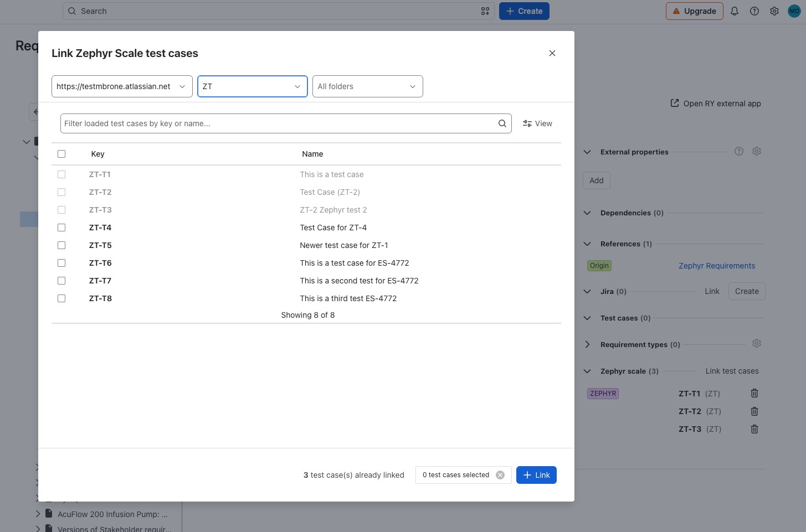Check the ZT-T4 test case checkbox
This screenshot has width=806, height=532.
(x=61, y=228)
